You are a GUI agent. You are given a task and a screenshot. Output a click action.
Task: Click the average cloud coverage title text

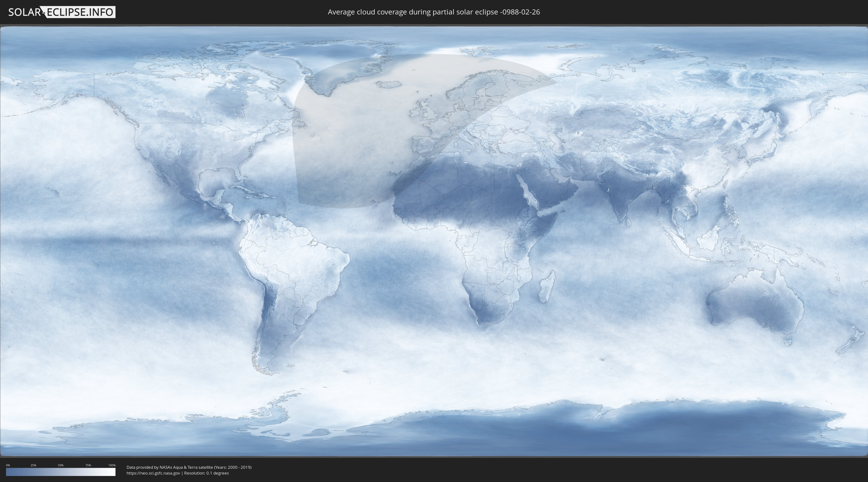point(434,12)
